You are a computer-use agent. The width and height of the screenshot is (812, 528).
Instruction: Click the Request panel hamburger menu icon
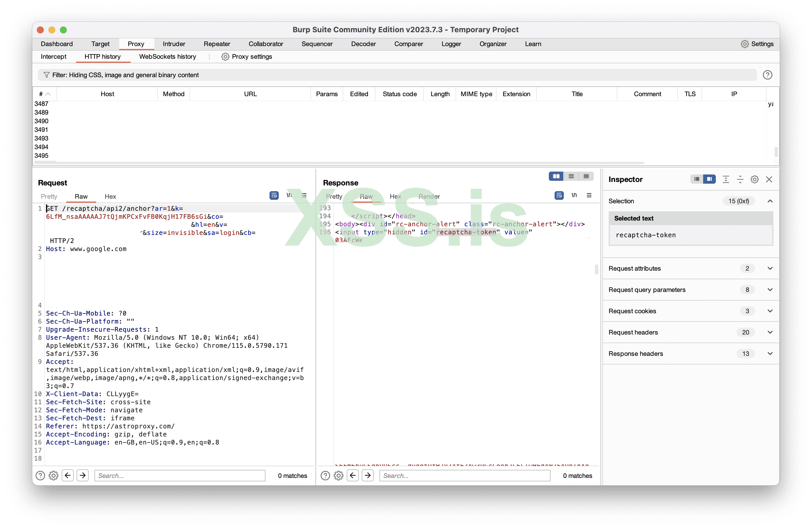coord(304,195)
